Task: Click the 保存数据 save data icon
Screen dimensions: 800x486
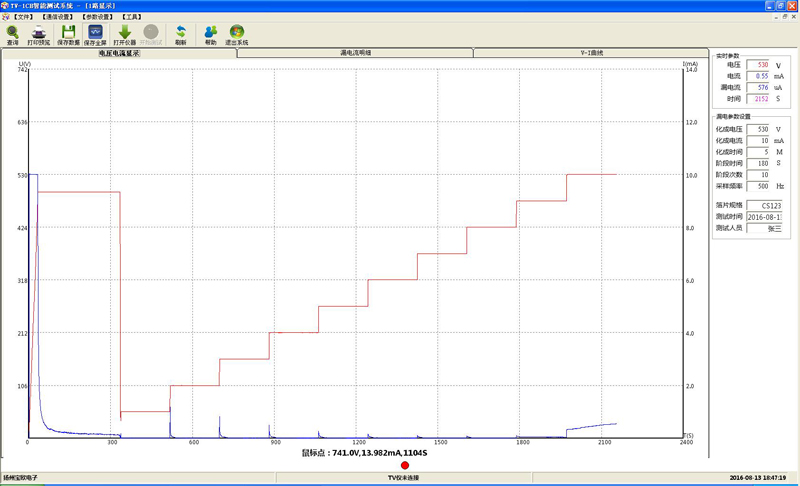Action: (x=68, y=35)
